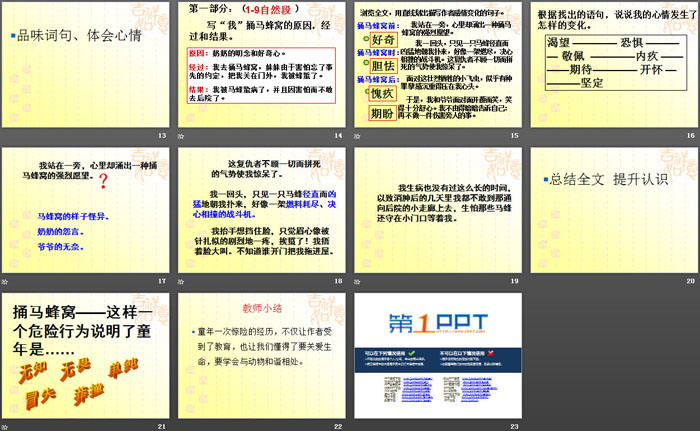700x431 pixels.
Task: Select slide 23 thumbnail with 第1PPT logo
Action: point(438,356)
